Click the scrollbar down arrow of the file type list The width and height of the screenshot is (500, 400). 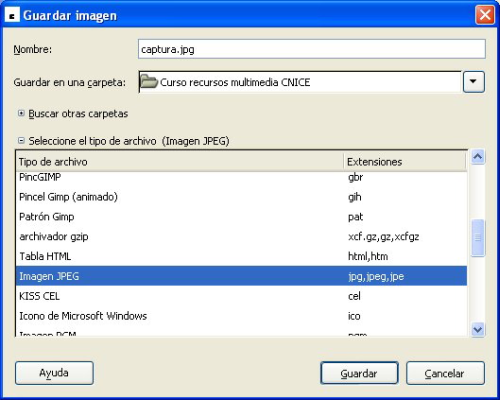coord(478,330)
